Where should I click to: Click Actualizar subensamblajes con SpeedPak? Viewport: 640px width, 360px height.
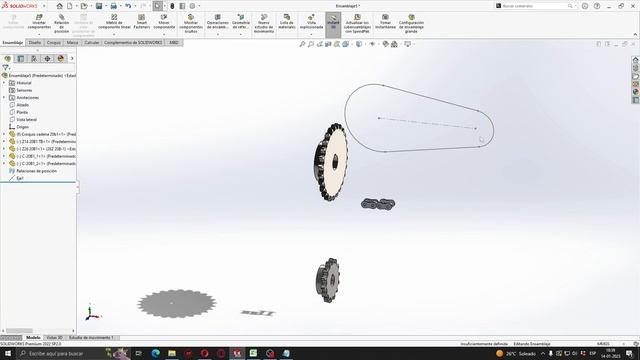[x=357, y=24]
